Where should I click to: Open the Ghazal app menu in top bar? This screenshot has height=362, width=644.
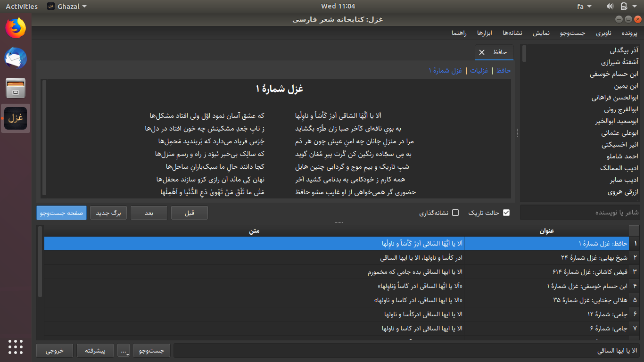point(67,6)
